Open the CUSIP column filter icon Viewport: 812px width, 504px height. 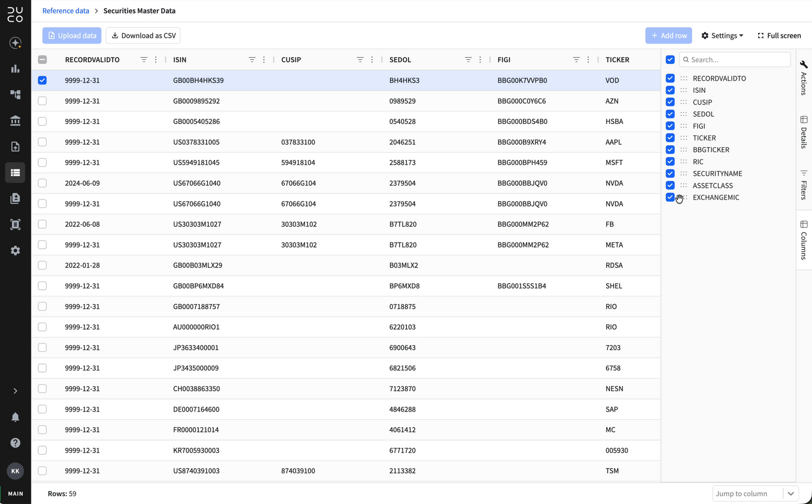point(360,60)
